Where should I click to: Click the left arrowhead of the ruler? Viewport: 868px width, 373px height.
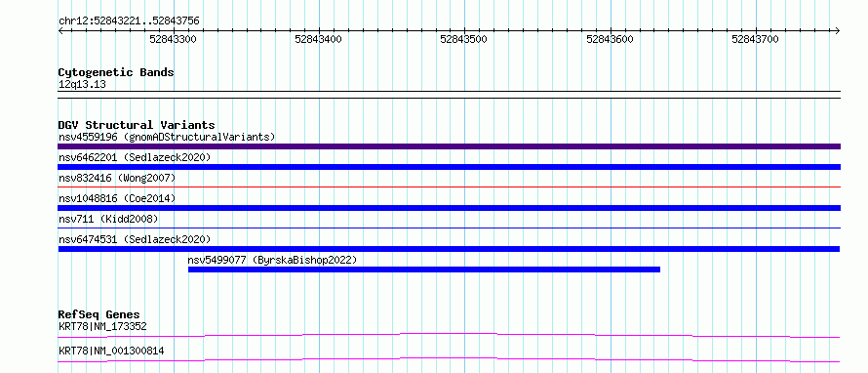point(60,30)
